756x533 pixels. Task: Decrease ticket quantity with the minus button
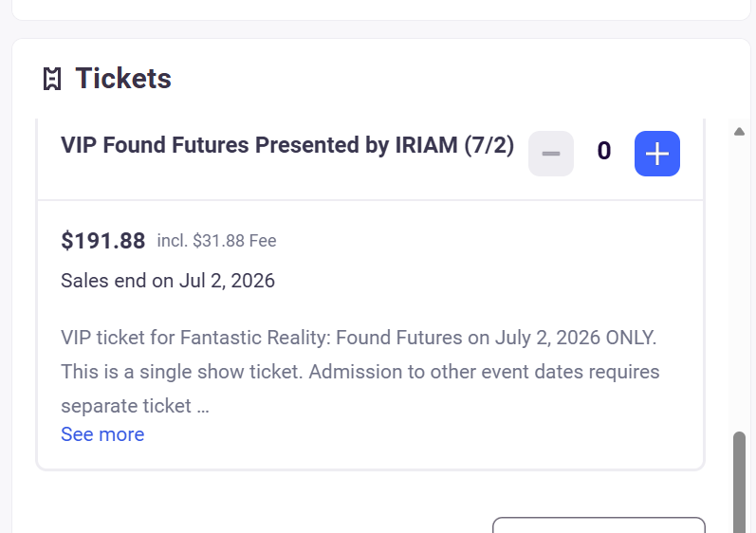point(551,154)
